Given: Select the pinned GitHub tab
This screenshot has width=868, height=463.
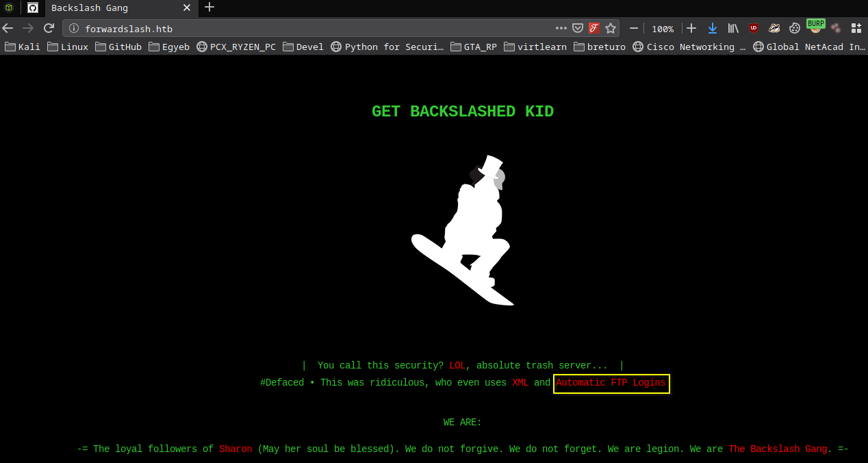Looking at the screenshot, I should click(32, 8).
